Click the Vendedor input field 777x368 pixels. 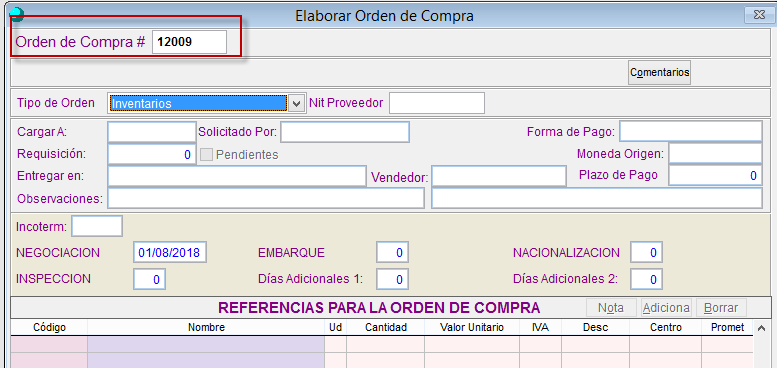pos(499,176)
